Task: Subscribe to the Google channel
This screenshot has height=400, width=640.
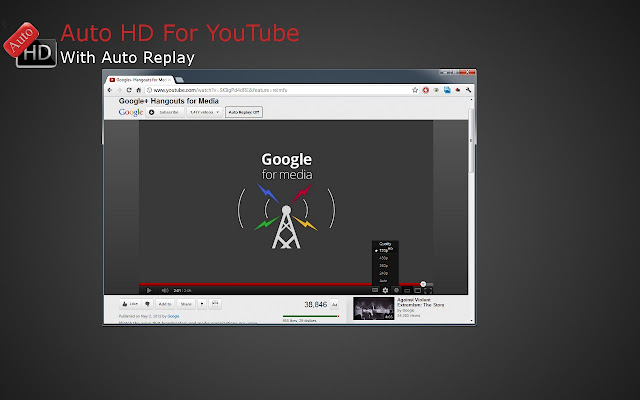Action: coord(164,112)
